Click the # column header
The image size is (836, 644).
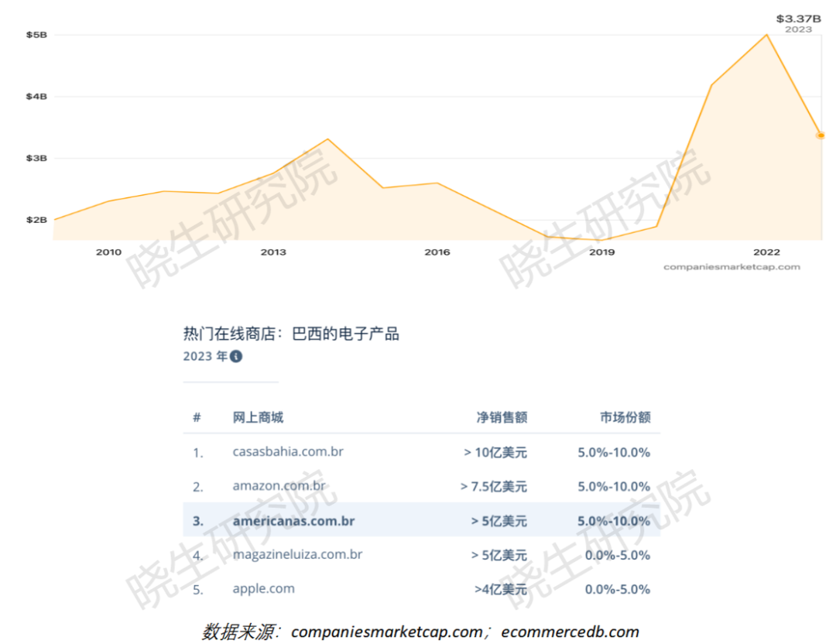click(197, 417)
